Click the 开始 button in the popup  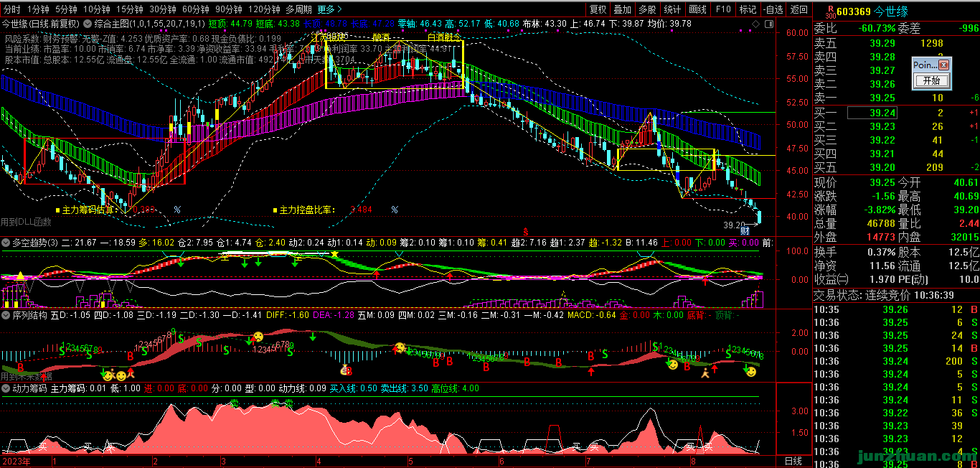[931, 80]
